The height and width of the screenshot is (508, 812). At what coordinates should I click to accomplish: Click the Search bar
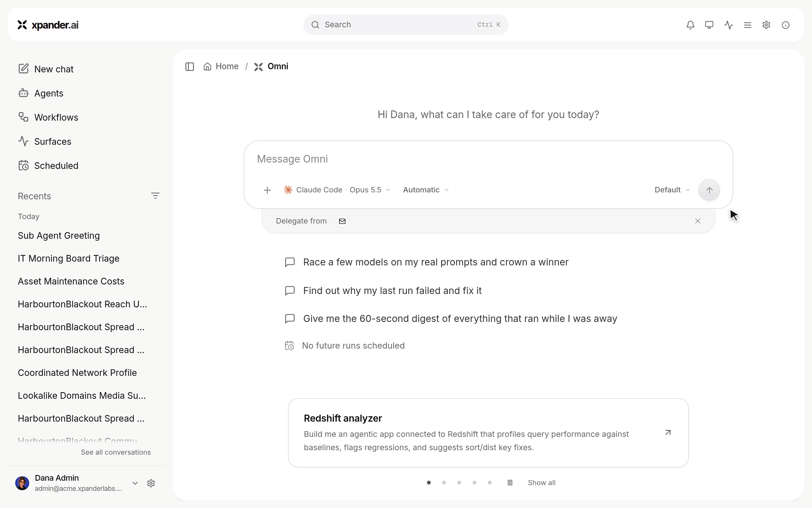[406, 25]
